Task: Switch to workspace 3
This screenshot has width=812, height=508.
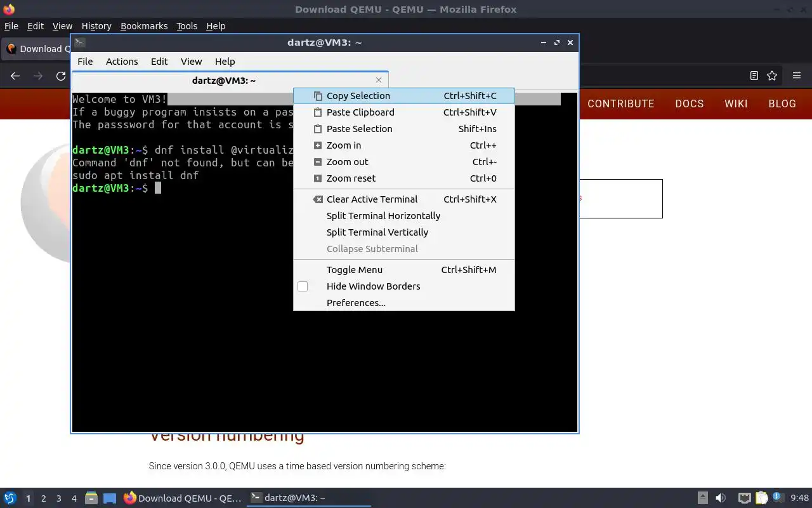Action: [58, 498]
